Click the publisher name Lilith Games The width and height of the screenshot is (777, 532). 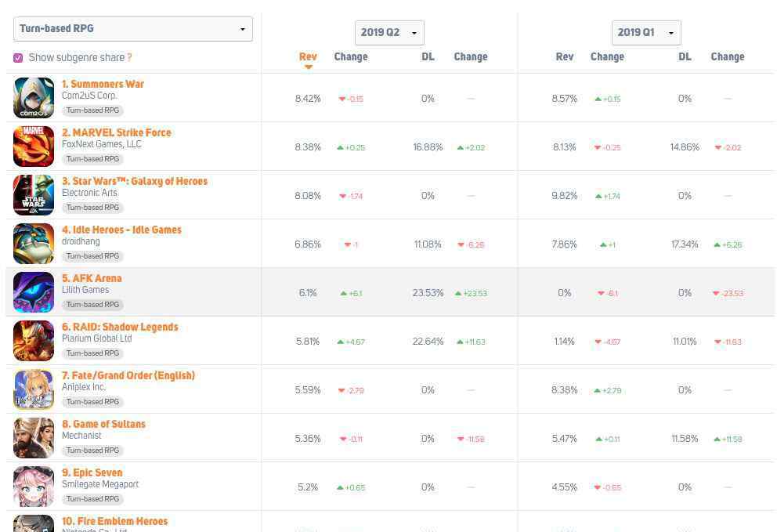coord(85,290)
